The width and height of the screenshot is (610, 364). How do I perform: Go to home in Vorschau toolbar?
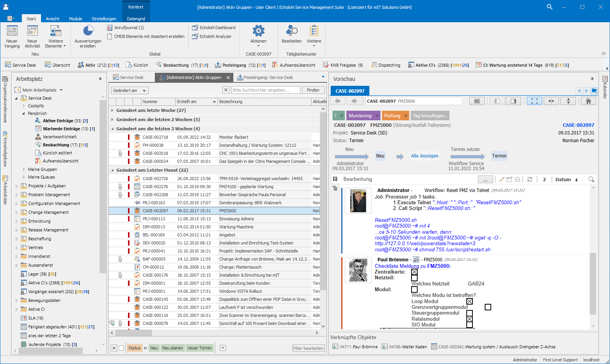(x=589, y=101)
